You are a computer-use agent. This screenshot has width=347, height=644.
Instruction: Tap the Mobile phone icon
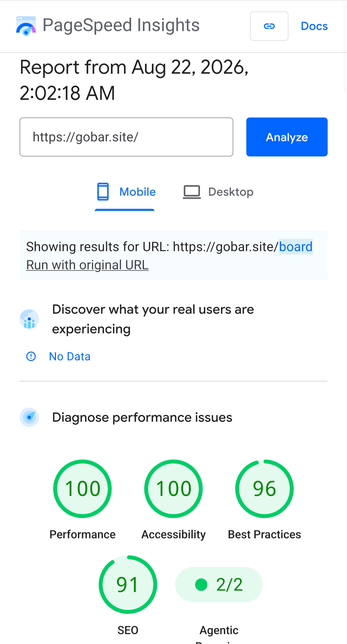click(103, 192)
